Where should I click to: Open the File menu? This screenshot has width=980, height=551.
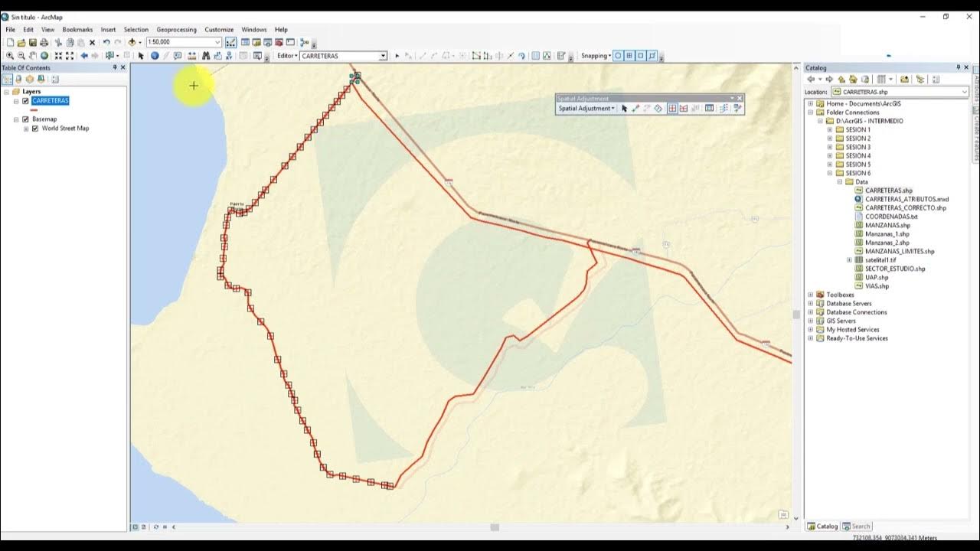coord(10,30)
